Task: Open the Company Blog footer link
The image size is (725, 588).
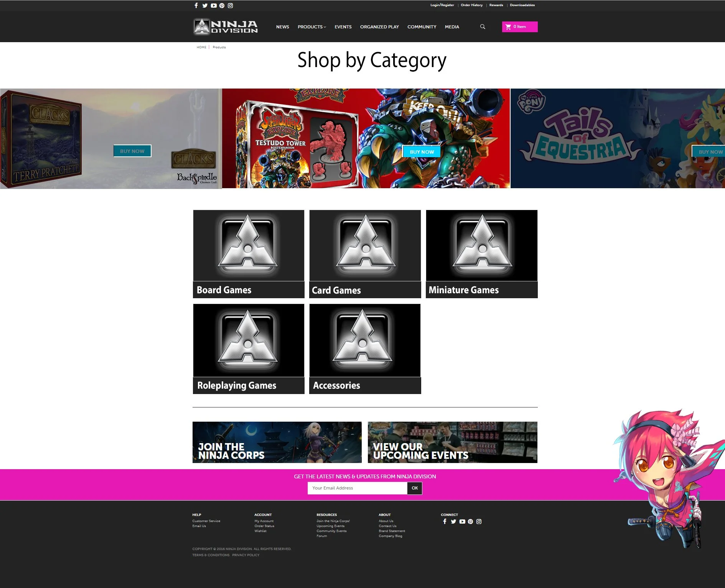Action: coord(391,536)
